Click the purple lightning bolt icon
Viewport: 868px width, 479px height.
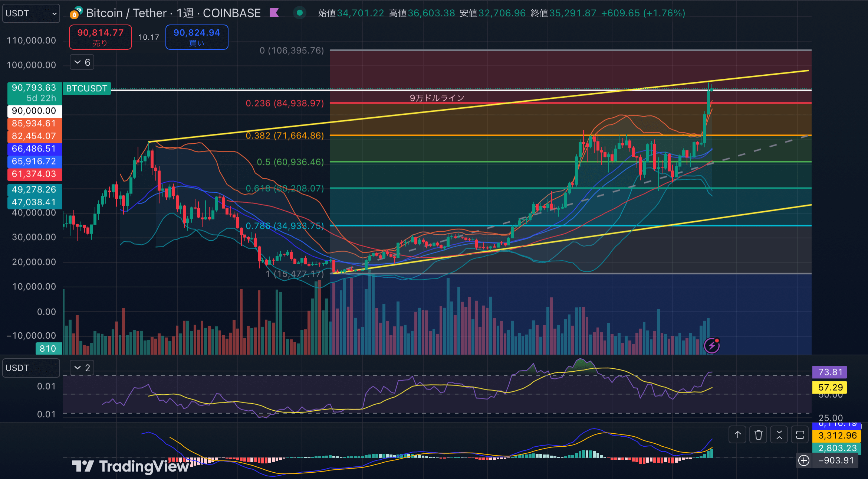(x=711, y=345)
